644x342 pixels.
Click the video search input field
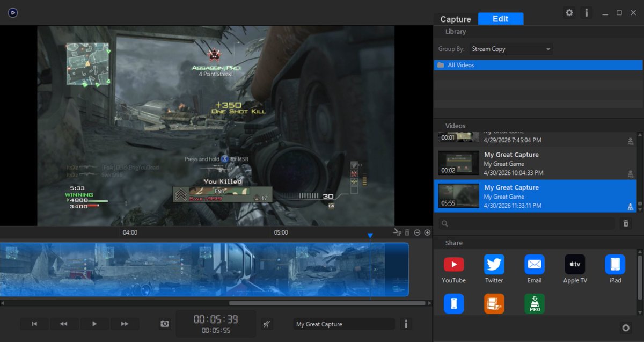(x=527, y=223)
